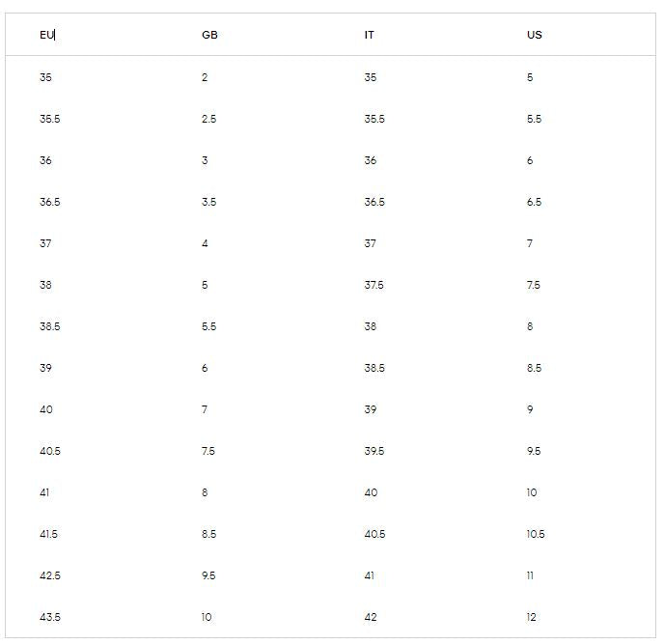664x644 pixels.
Task: Click 6.5 in the US column
Action: tap(534, 202)
